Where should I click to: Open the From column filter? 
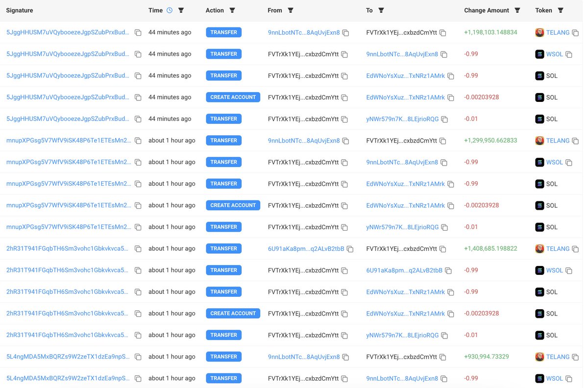(x=291, y=10)
